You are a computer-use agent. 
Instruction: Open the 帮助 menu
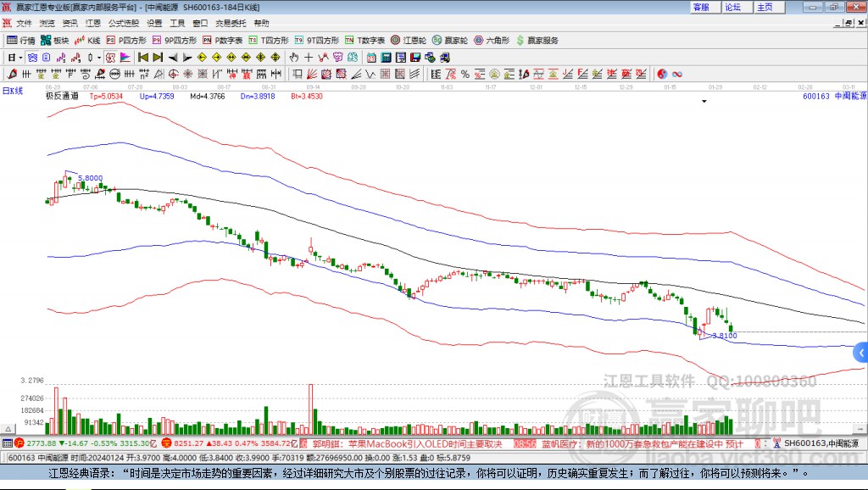(261, 23)
